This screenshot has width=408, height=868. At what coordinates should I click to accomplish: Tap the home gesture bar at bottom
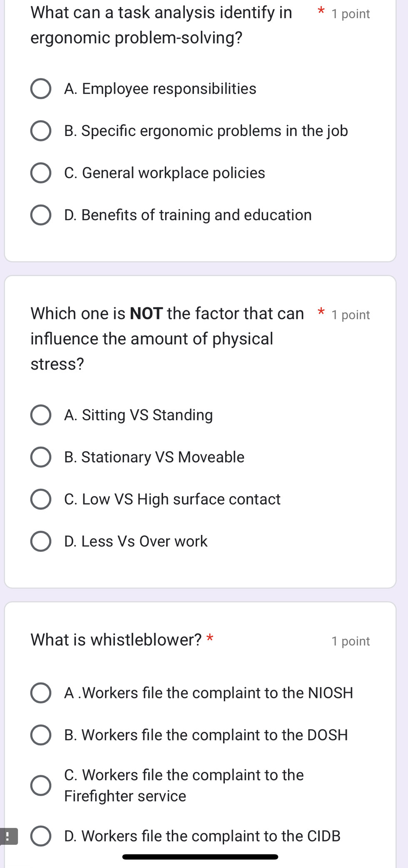click(x=200, y=857)
